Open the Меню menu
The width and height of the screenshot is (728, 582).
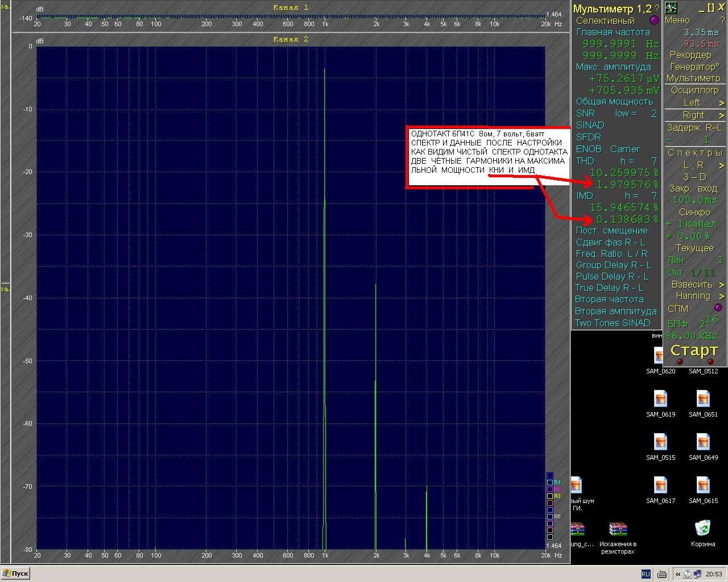click(x=677, y=20)
